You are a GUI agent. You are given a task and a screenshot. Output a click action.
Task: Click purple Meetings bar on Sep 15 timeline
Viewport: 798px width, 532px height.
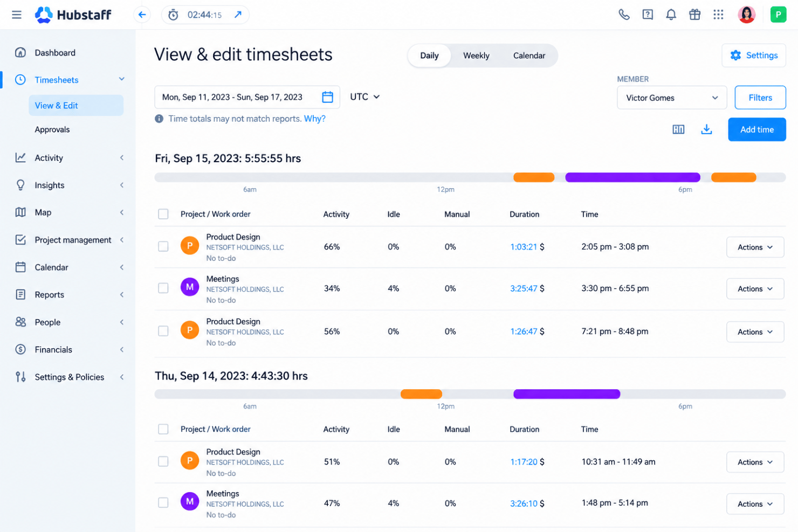coord(632,177)
